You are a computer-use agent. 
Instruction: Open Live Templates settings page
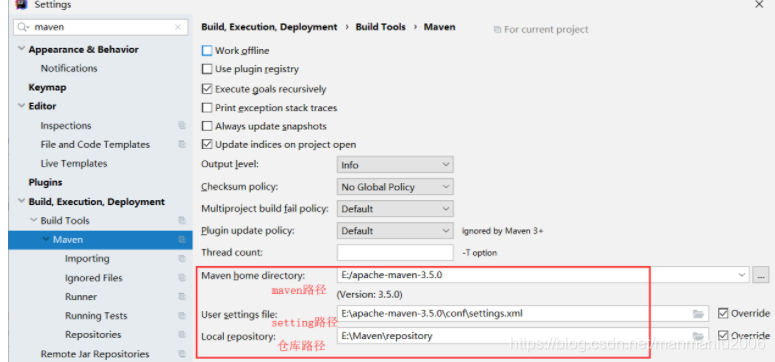[x=74, y=163]
